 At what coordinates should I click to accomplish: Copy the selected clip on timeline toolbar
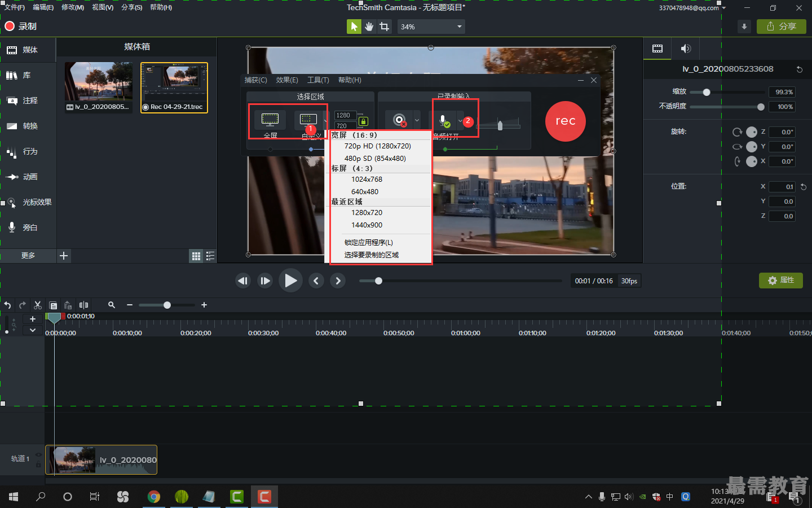click(x=53, y=305)
